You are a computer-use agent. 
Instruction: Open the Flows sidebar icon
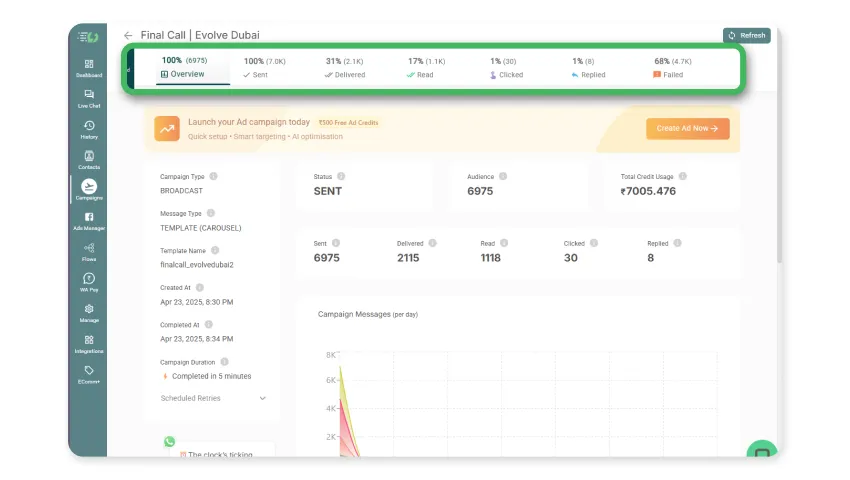[89, 252]
